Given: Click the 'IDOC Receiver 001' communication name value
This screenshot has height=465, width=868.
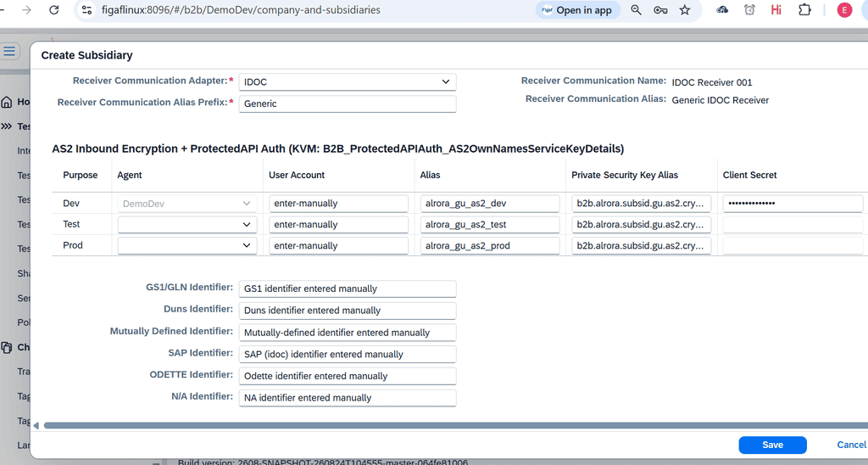Looking at the screenshot, I should (712, 82).
